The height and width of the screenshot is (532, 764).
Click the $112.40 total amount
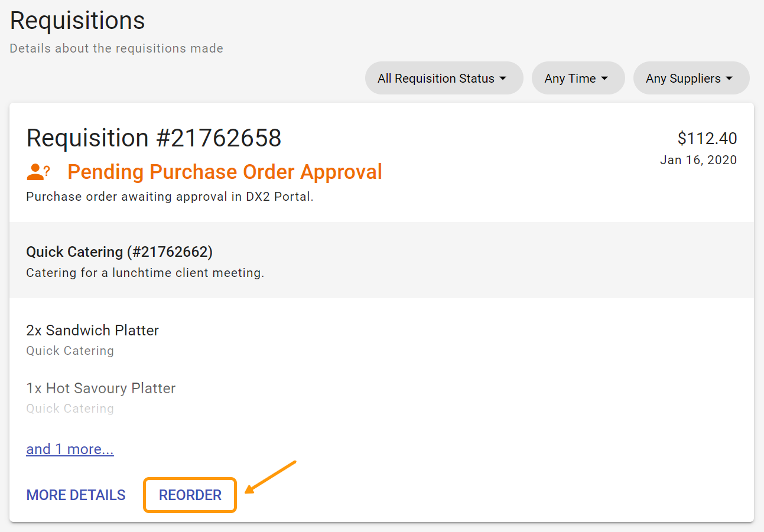tap(707, 138)
